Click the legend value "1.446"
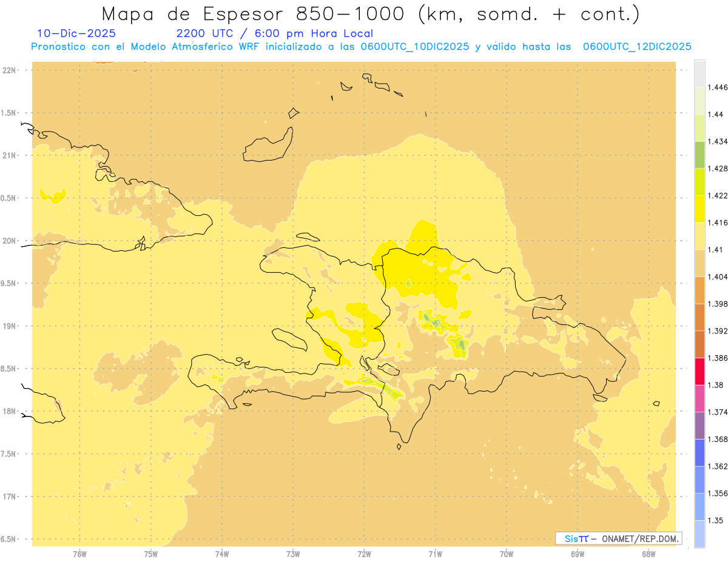Screen dimensions: 728x562 719,87
